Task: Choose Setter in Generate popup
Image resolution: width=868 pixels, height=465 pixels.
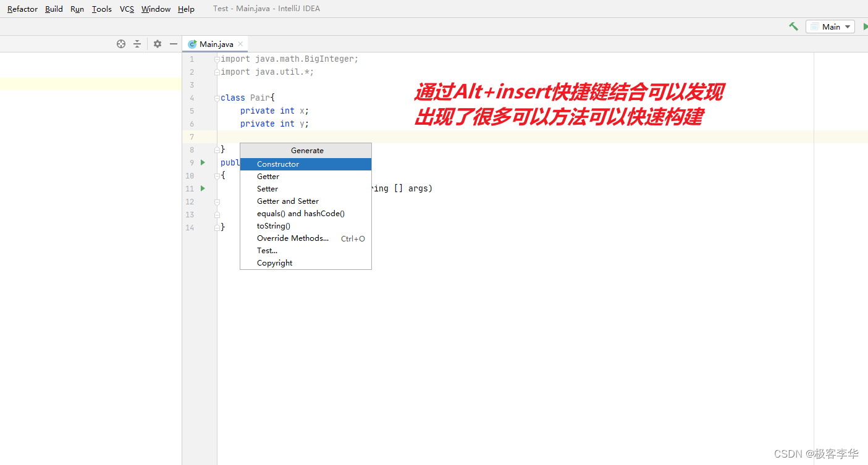Action: click(x=306, y=189)
